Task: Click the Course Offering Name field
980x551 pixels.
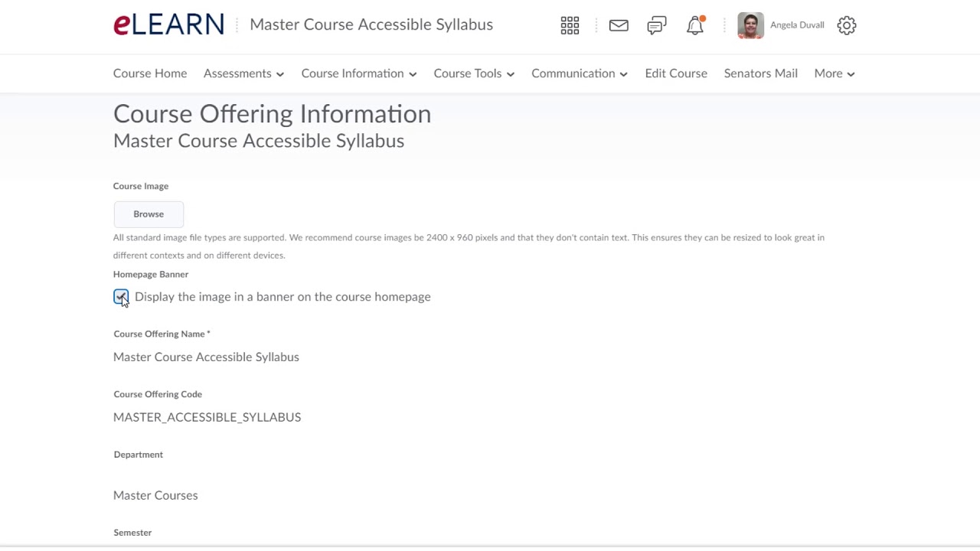Action: pos(206,357)
